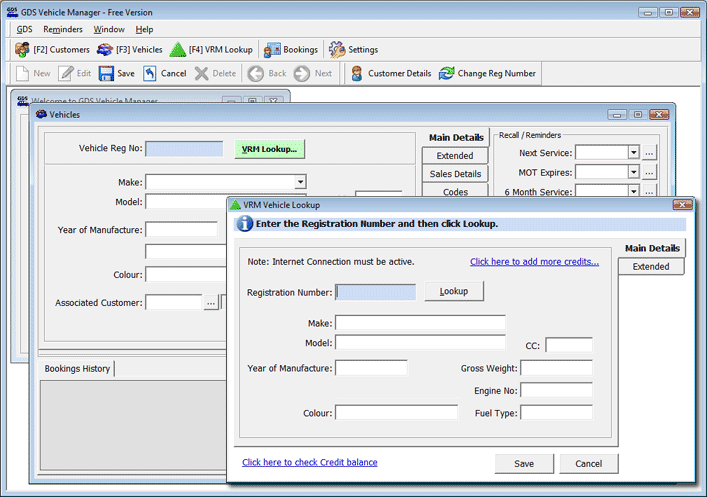Open the Bookings toolbar icon

tap(272, 50)
